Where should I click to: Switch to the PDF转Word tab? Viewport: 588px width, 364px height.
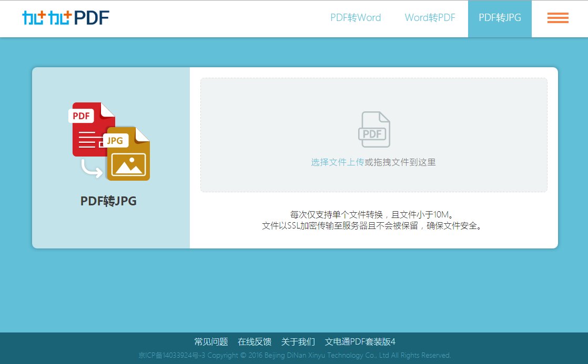(x=356, y=18)
